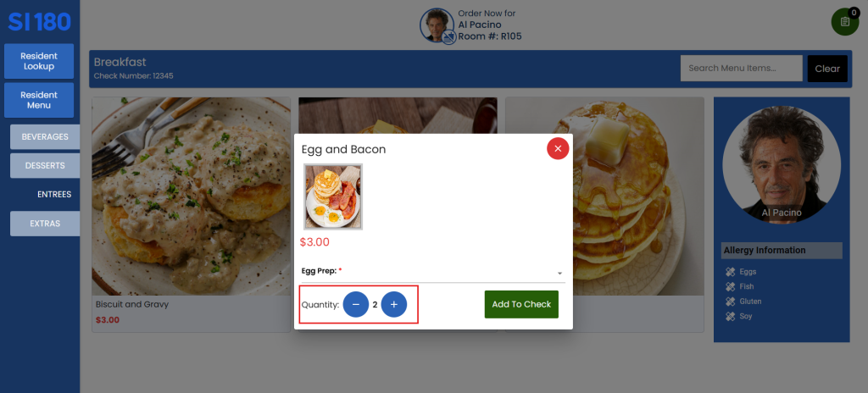Click Add To Check button
Image resolution: width=868 pixels, height=393 pixels.
(x=521, y=304)
